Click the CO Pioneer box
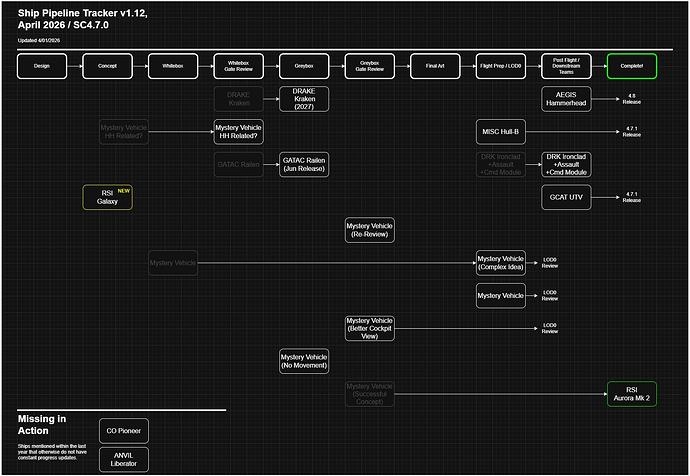The height and width of the screenshot is (476, 690). (x=124, y=431)
